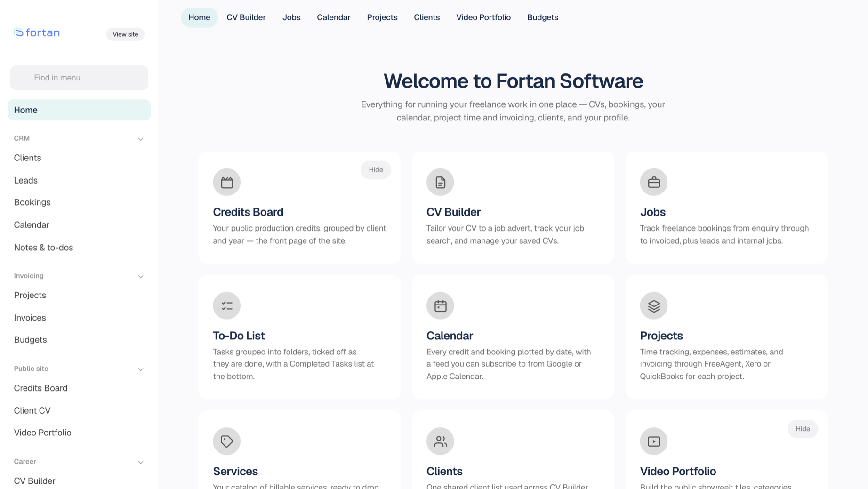Select the Video Portfolio top tab
The width and height of the screenshot is (868, 489).
tap(483, 17)
